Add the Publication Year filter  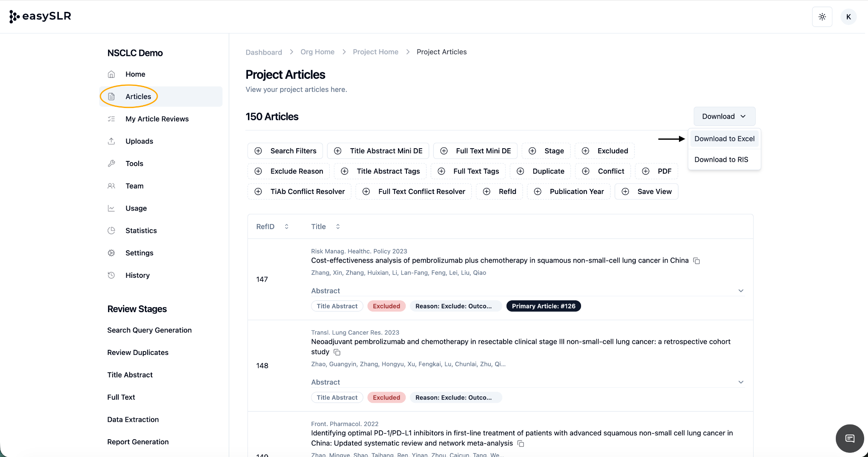pyautogui.click(x=568, y=191)
